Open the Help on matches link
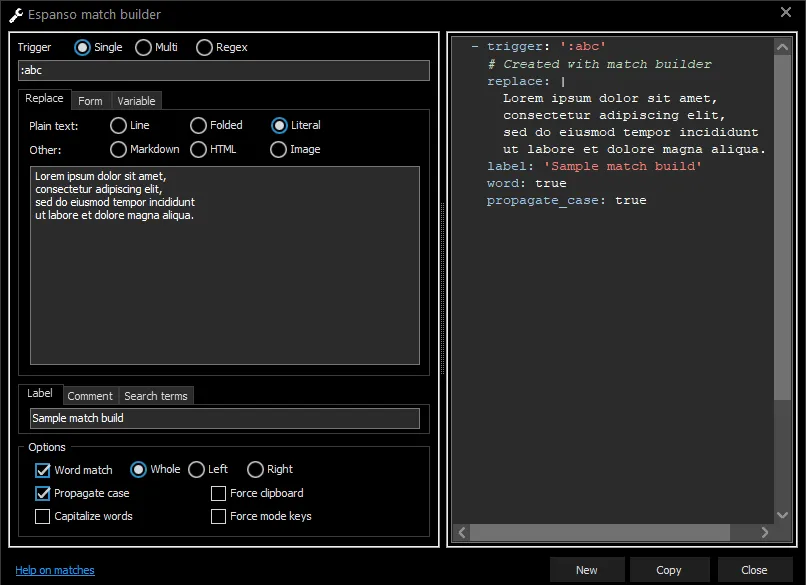 (x=55, y=570)
